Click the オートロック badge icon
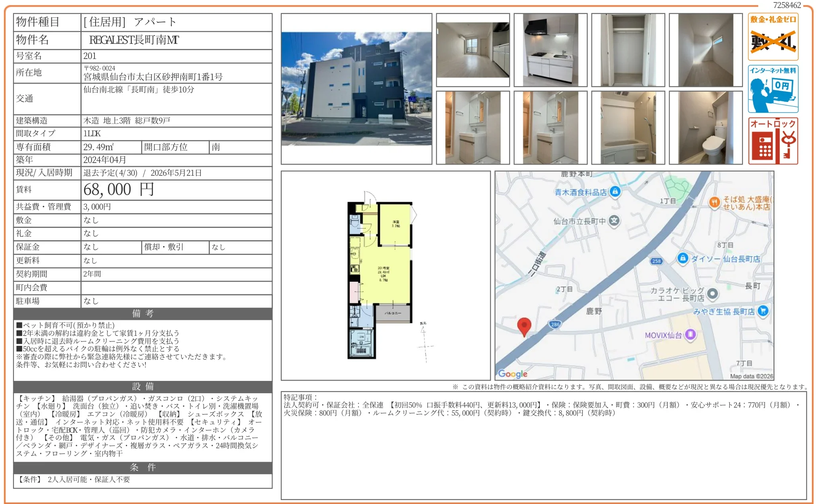Image resolution: width=819 pixels, height=504 pixels. (x=773, y=141)
